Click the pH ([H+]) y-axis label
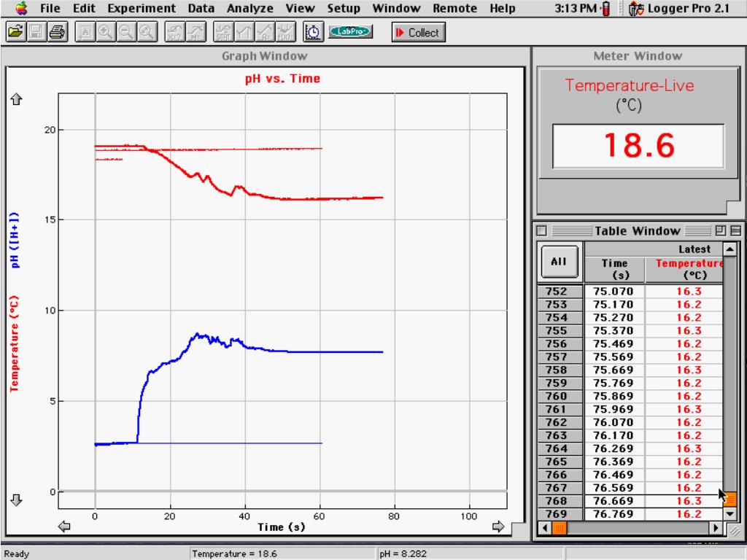747x560 pixels. [15, 240]
